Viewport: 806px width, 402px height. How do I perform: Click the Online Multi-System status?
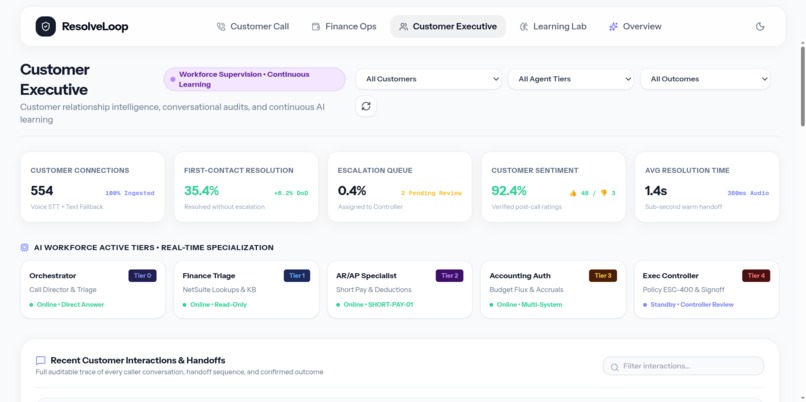point(526,304)
